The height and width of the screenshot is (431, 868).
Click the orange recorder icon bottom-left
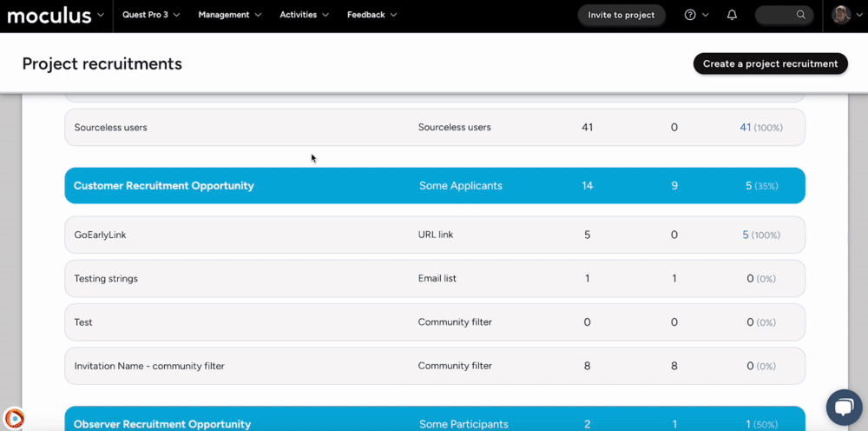(14, 418)
